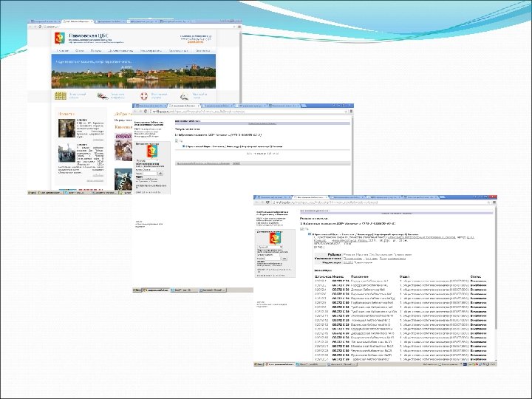Viewport: 532px width, 399px height.
Task: Click the quill pen icon on homepage
Action: click(x=103, y=96)
